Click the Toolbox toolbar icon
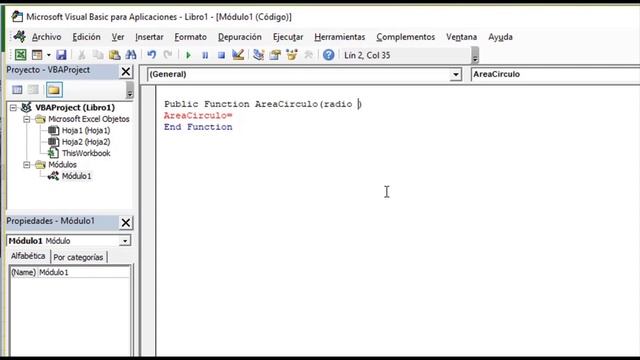The image size is (640, 360). (x=309, y=55)
